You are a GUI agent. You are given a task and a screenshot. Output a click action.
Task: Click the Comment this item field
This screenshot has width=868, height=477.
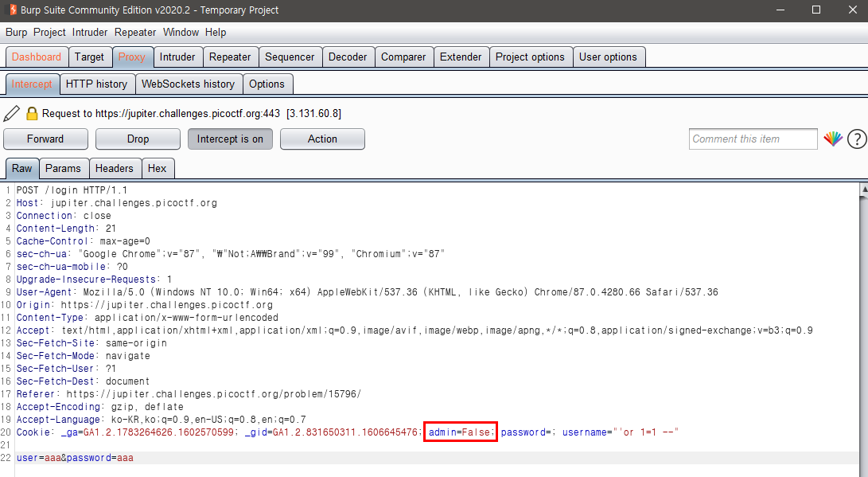[x=753, y=139]
